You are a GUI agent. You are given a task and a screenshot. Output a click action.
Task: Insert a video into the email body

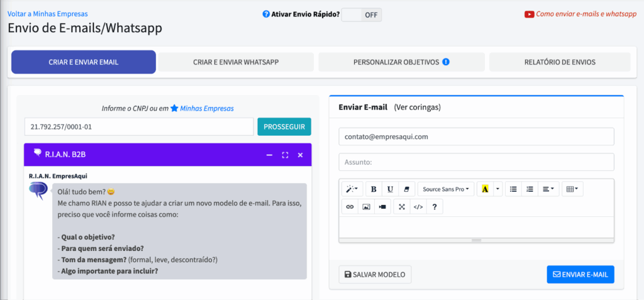[382, 206]
